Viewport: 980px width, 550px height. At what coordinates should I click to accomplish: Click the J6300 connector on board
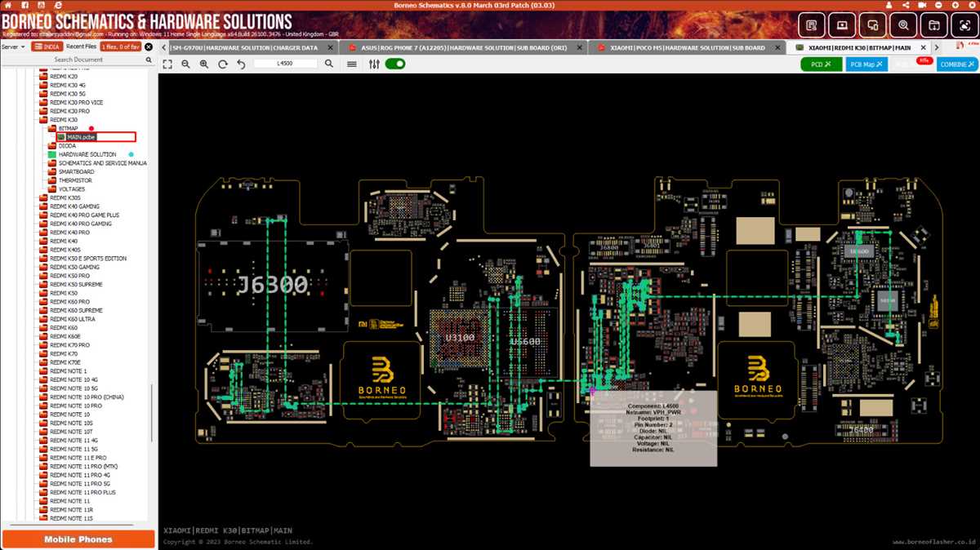point(273,285)
